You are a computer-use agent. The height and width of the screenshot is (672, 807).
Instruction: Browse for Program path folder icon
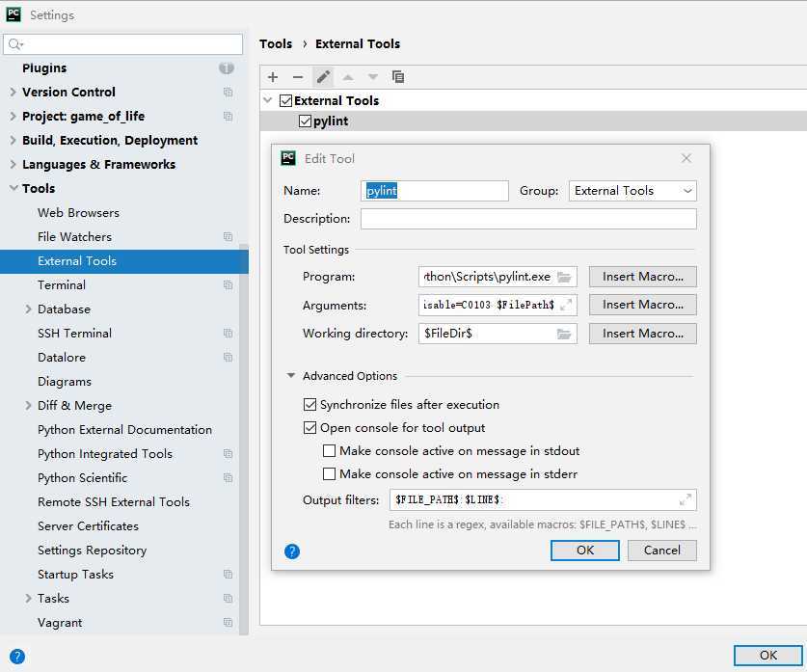tap(564, 277)
